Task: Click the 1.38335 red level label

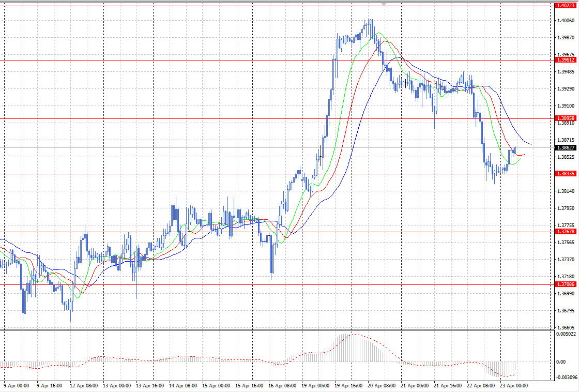Action: [x=566, y=174]
